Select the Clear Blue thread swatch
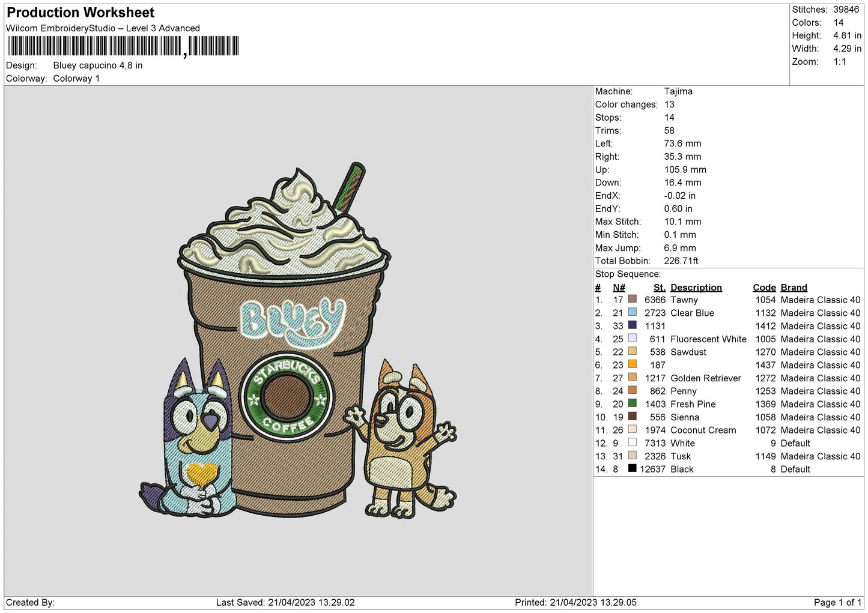This screenshot has height=613, width=868. (632, 312)
